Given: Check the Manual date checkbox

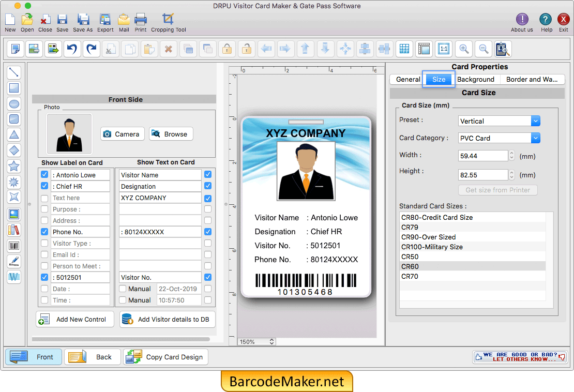Looking at the screenshot, I should 123,289.
